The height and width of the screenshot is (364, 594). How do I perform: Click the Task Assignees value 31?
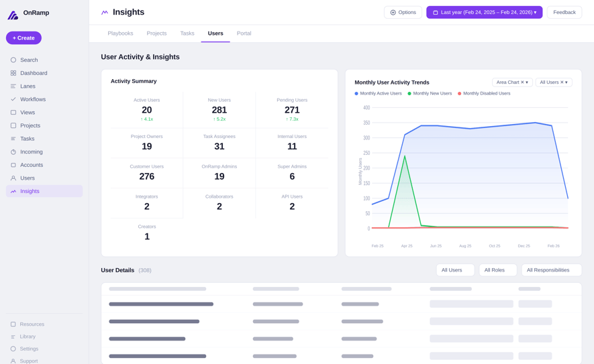(219, 146)
